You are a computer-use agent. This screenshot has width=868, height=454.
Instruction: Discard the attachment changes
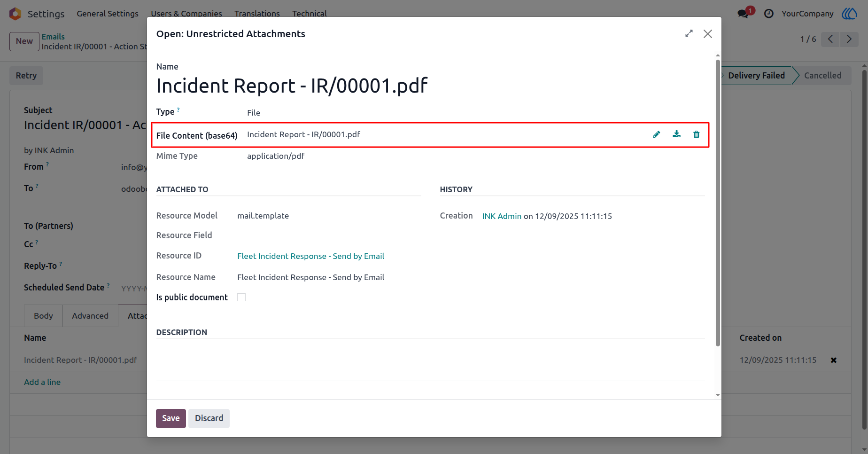coord(209,418)
